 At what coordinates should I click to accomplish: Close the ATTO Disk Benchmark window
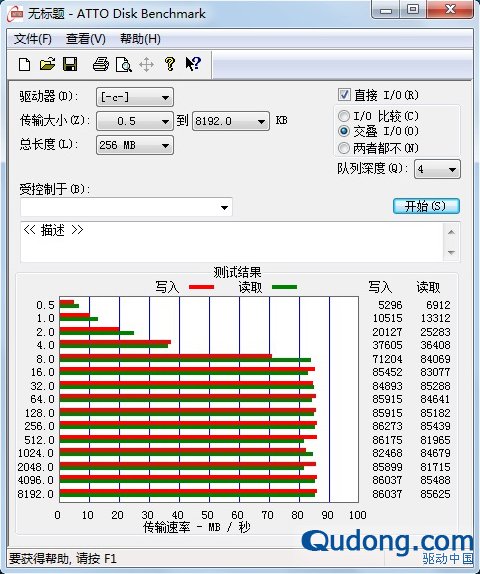click(x=450, y=10)
